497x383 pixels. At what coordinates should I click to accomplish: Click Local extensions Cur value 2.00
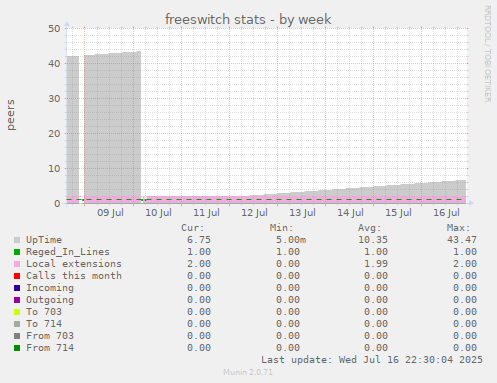tap(199, 264)
